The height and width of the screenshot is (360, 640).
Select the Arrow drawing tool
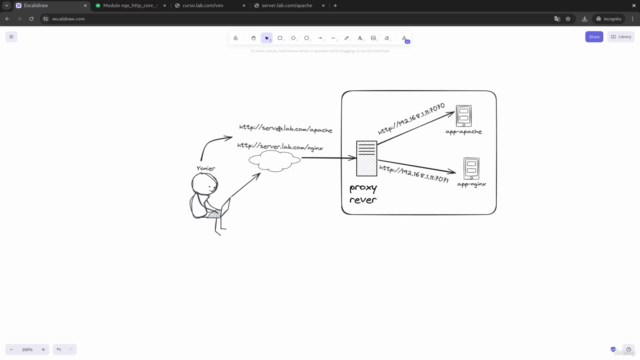point(320,38)
